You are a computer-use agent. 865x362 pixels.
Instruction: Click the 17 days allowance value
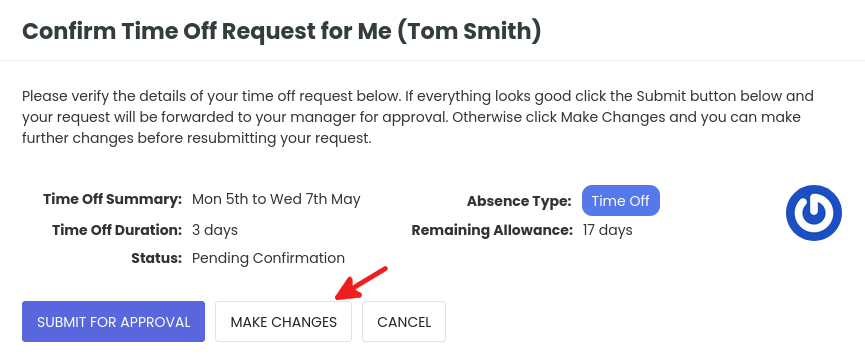click(x=607, y=230)
